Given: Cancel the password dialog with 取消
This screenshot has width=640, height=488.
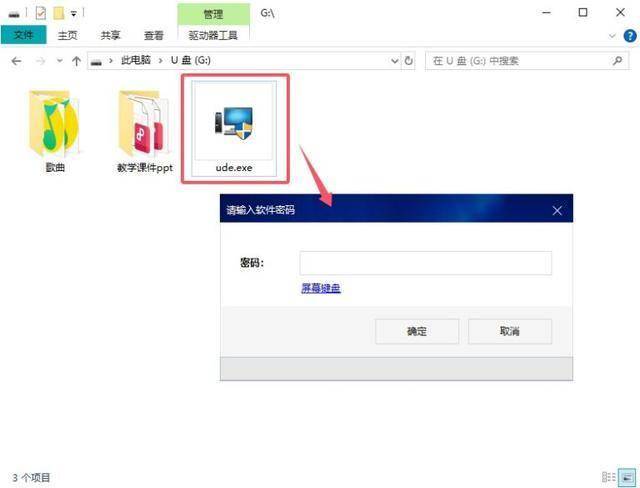Looking at the screenshot, I should [510, 331].
